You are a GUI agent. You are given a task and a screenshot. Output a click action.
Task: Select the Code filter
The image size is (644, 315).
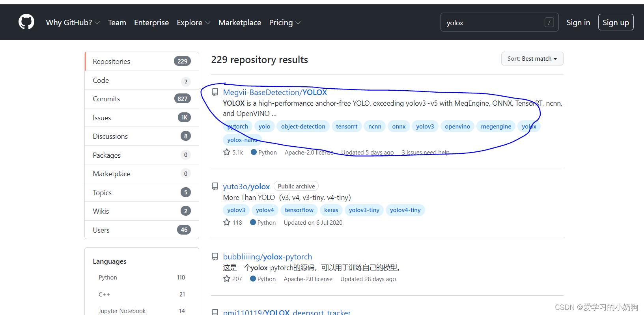(142, 80)
